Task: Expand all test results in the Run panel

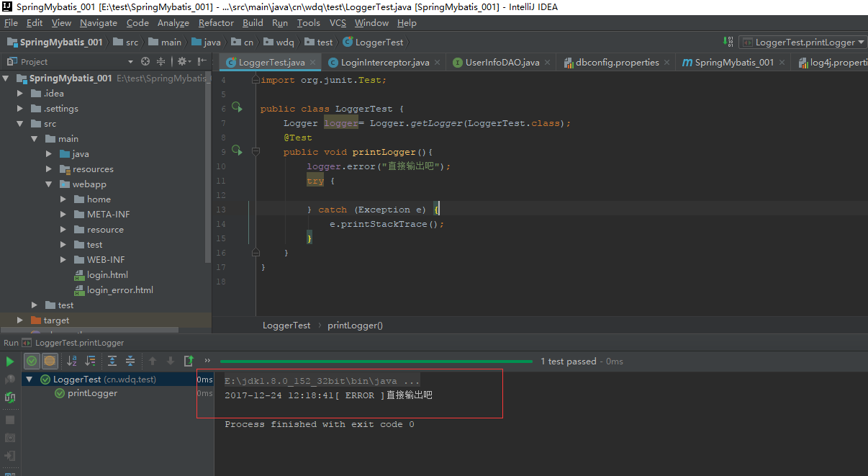Action: pyautogui.click(x=112, y=361)
